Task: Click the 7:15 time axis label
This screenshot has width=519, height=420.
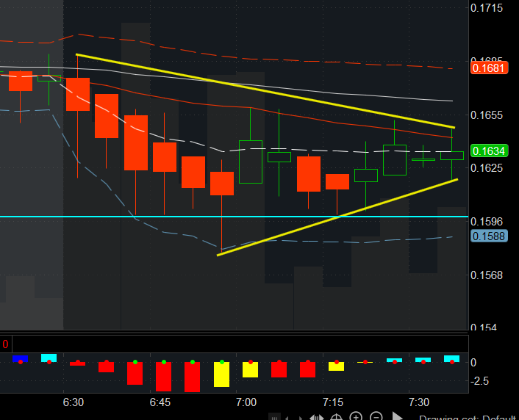Action: [333, 402]
